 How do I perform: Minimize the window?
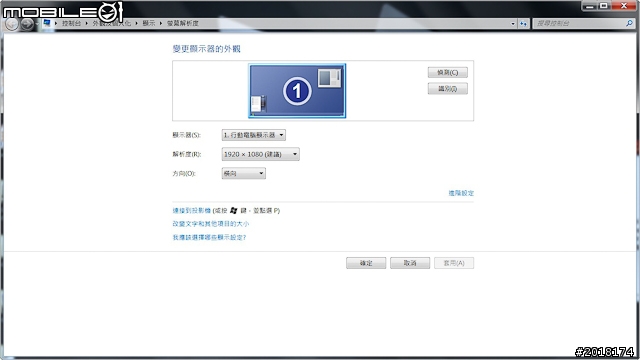tap(589, 6)
